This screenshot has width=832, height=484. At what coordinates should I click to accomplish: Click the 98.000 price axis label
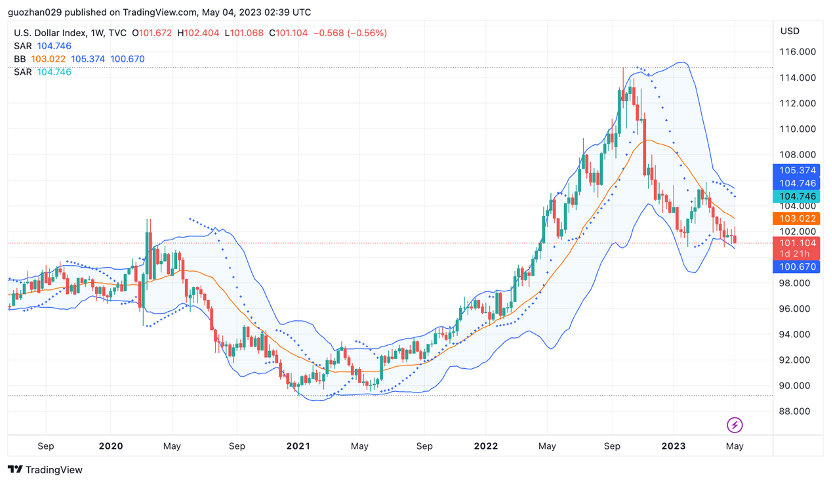(x=794, y=283)
